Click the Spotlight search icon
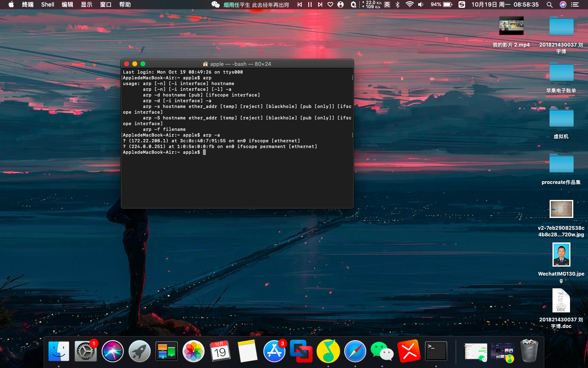This screenshot has height=368, width=588. point(550,4)
